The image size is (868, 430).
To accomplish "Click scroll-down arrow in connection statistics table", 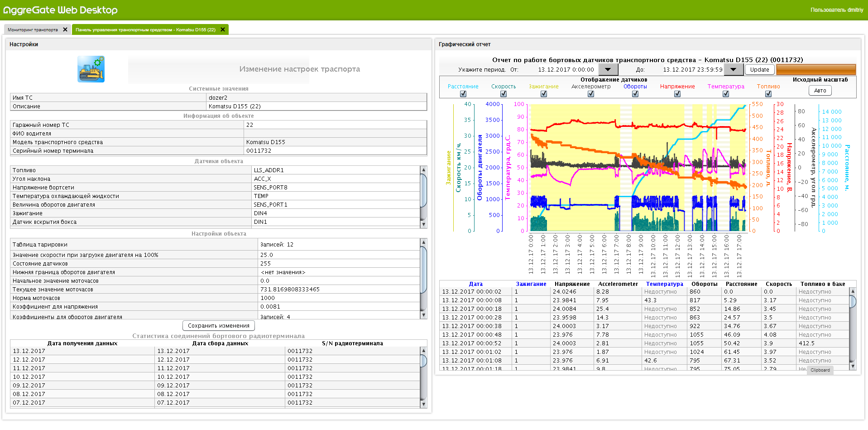I will 424,404.
